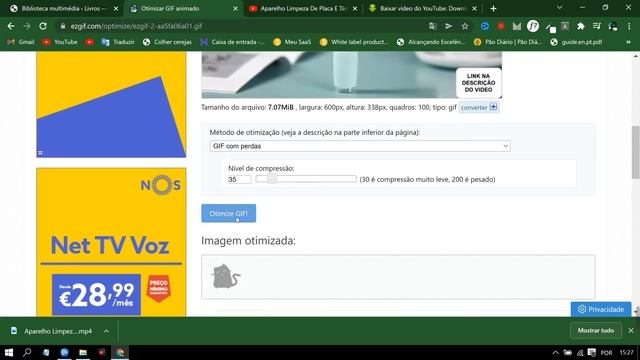Reload the ezgif page
Screen dimensions: 640x360
coord(43,26)
